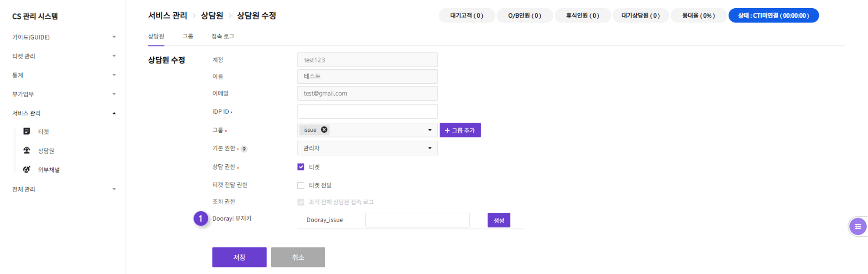Remove the issue group tag
Viewport: 868px width, 274px height.
(x=324, y=130)
